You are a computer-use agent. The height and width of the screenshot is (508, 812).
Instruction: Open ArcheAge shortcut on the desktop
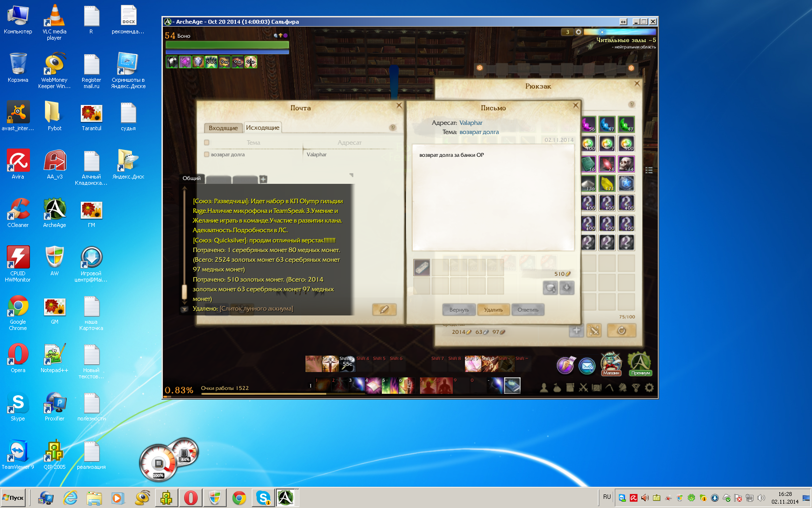click(x=55, y=213)
